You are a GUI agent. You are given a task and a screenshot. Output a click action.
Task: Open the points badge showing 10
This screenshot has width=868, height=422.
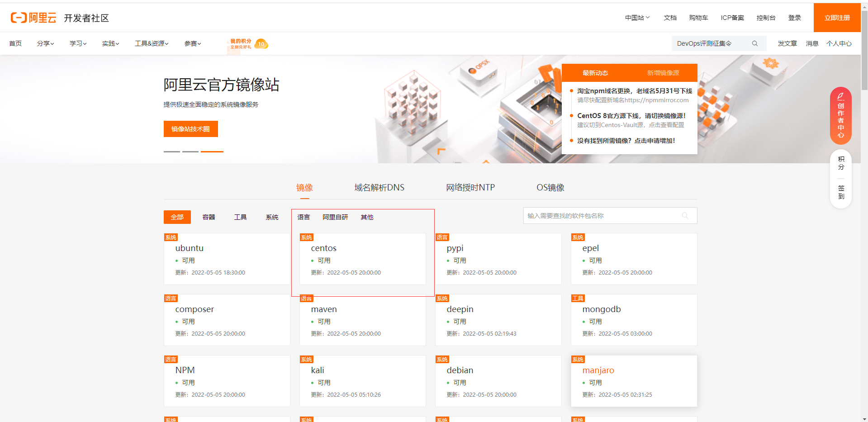click(x=261, y=44)
